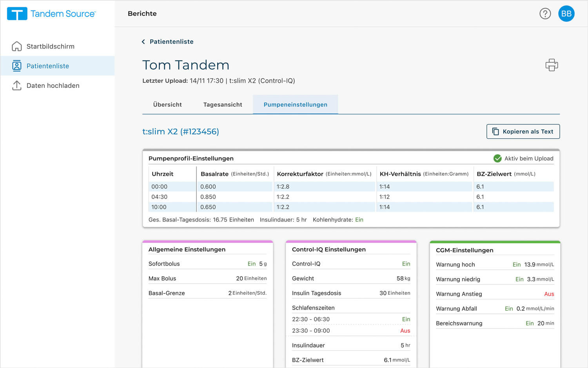Viewport: 588px width, 368px height.
Task: Click the 04:30 Uhrzeit cell
Action: click(172, 197)
